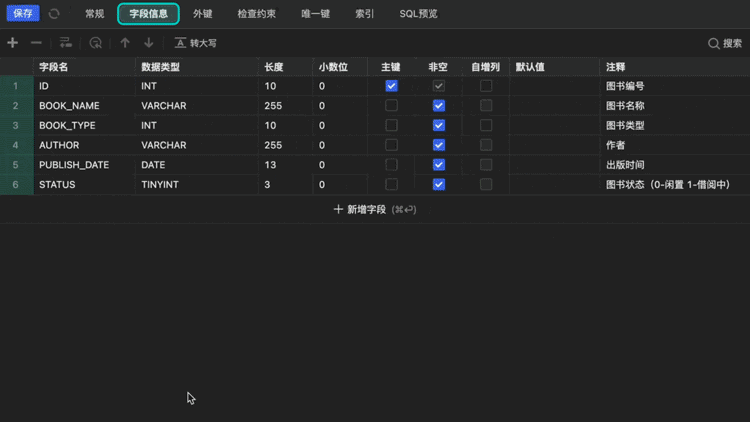Uncheck not-null for the STATUS row
This screenshot has height=422, width=750.
tap(439, 184)
